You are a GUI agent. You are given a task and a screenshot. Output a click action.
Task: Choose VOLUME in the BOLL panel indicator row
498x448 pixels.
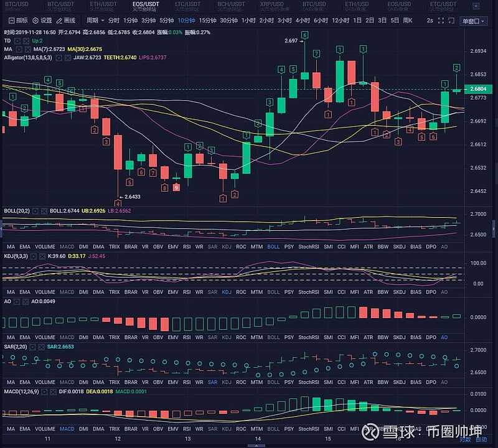pos(45,247)
